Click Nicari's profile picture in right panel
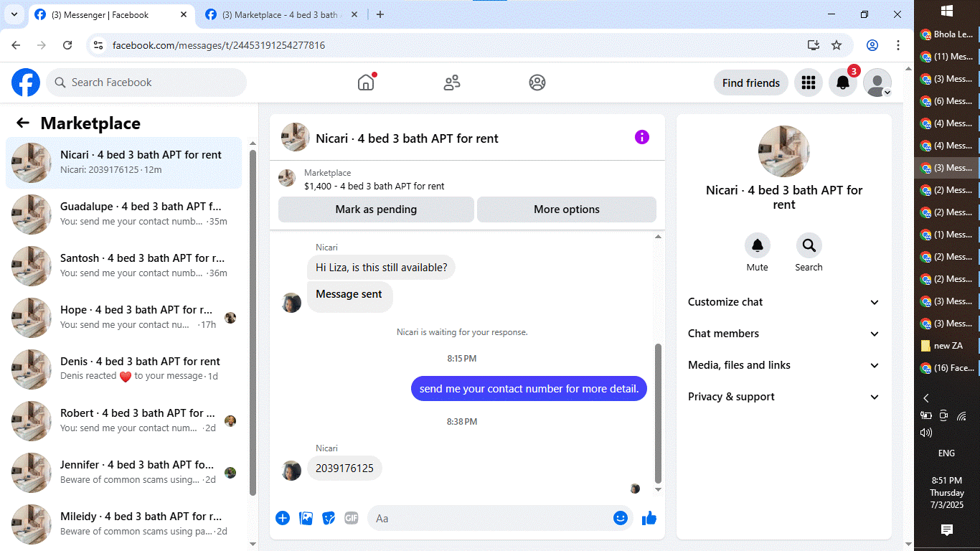 (784, 151)
